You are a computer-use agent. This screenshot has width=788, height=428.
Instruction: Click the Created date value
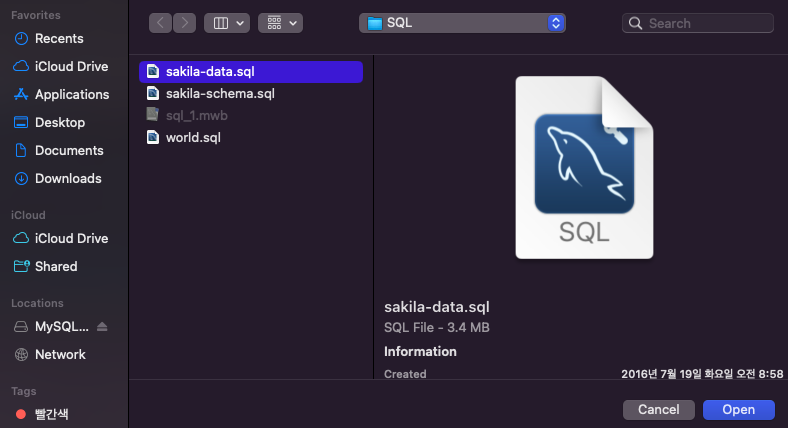702,374
